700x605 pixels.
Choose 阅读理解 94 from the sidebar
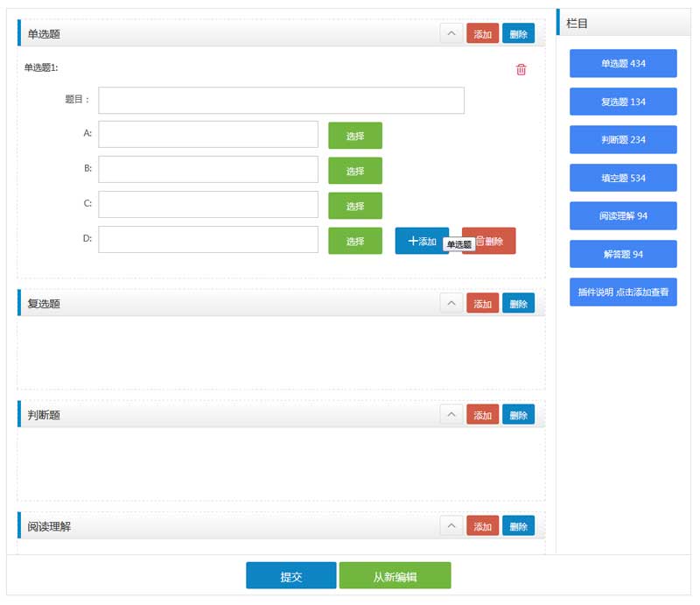tap(623, 215)
